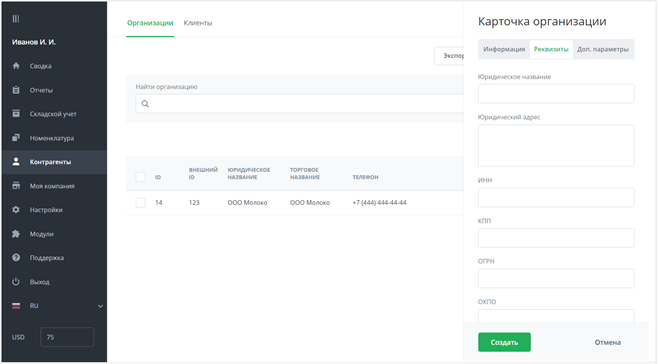Click the Поддержка question icon
Image resolution: width=658 pixels, height=364 pixels.
click(x=16, y=258)
